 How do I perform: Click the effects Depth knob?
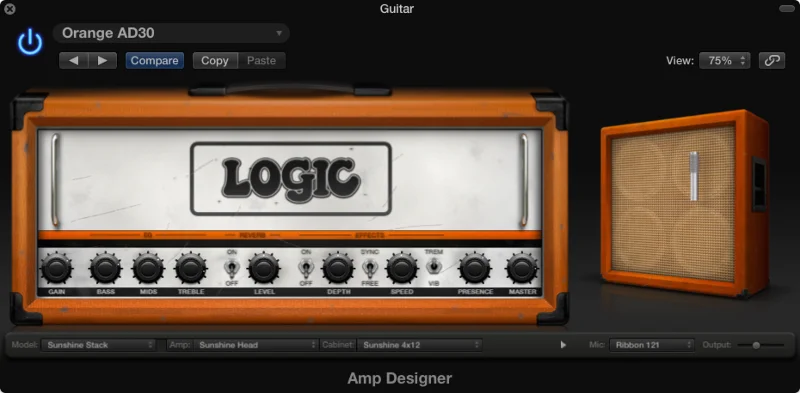[338, 268]
